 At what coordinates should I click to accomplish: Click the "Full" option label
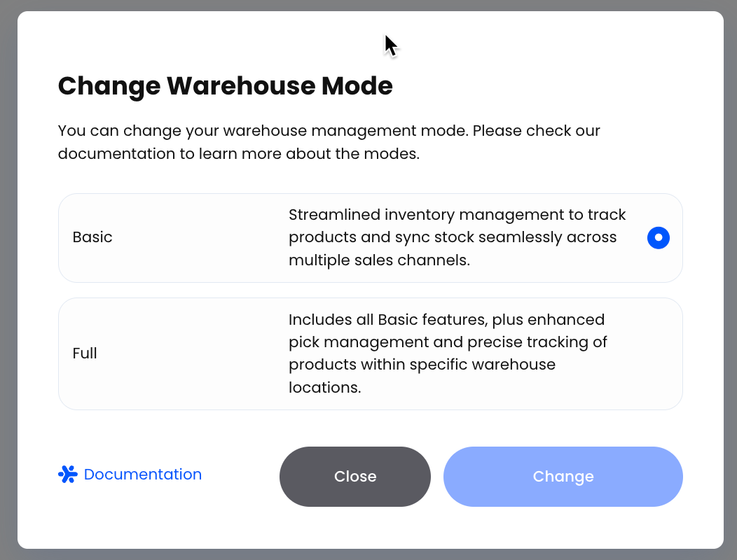tap(85, 353)
